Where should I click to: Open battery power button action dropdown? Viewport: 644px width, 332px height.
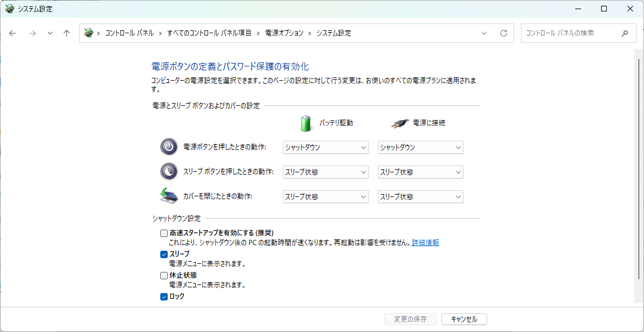(x=325, y=148)
